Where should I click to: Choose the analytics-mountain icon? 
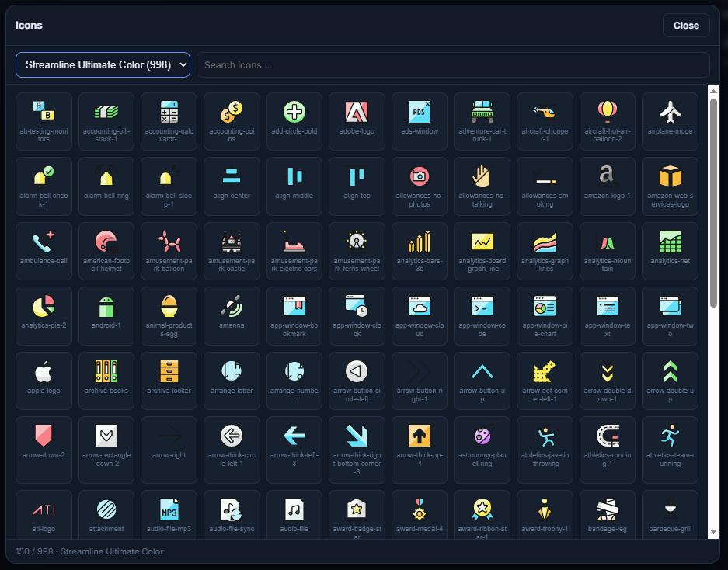[608, 251]
